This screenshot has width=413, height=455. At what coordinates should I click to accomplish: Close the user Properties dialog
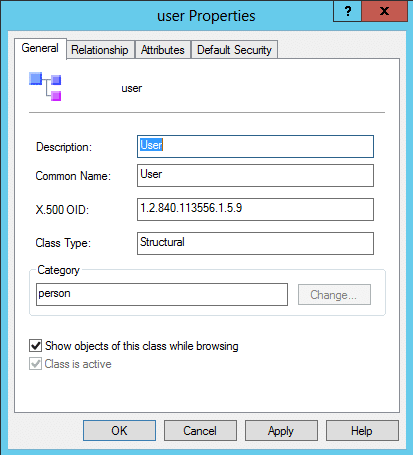[384, 11]
